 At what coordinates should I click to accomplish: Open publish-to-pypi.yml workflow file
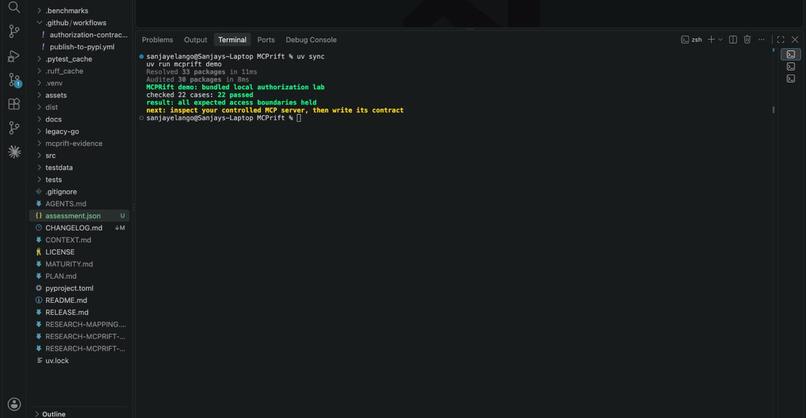80,47
